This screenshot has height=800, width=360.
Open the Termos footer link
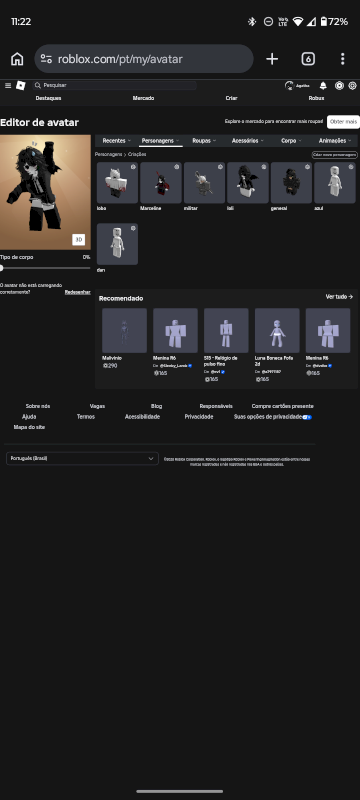(86, 416)
